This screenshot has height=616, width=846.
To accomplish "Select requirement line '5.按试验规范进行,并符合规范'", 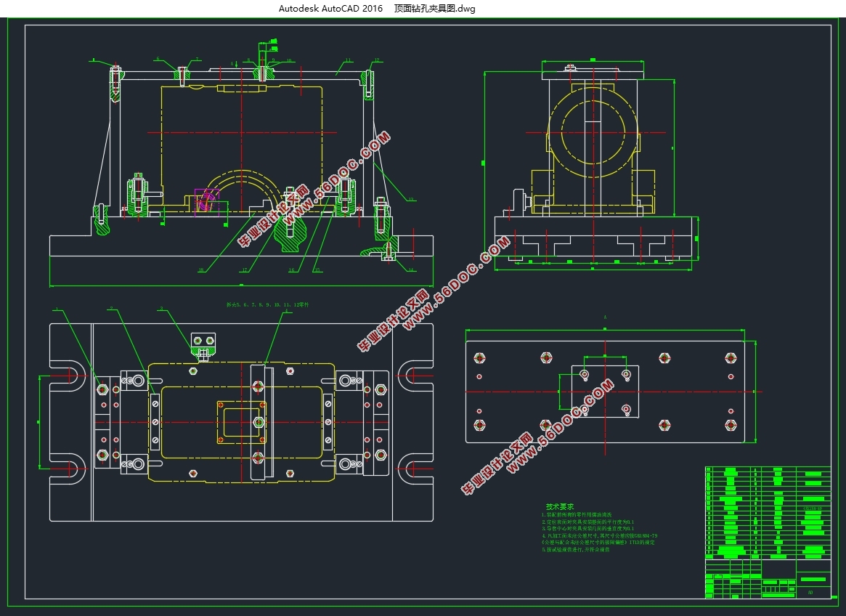I will (576, 550).
